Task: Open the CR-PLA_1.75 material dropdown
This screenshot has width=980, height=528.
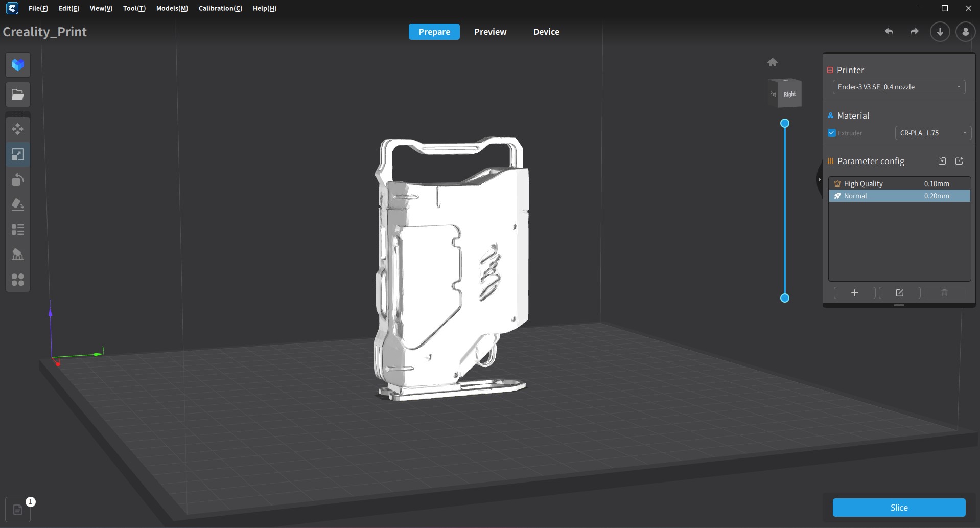Action: (x=933, y=133)
